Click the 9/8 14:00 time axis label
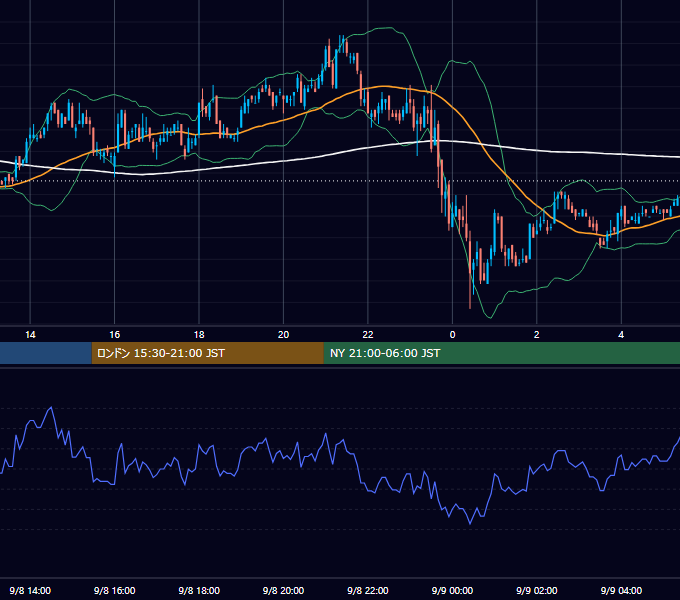This screenshot has width=680, height=600. 30,590
